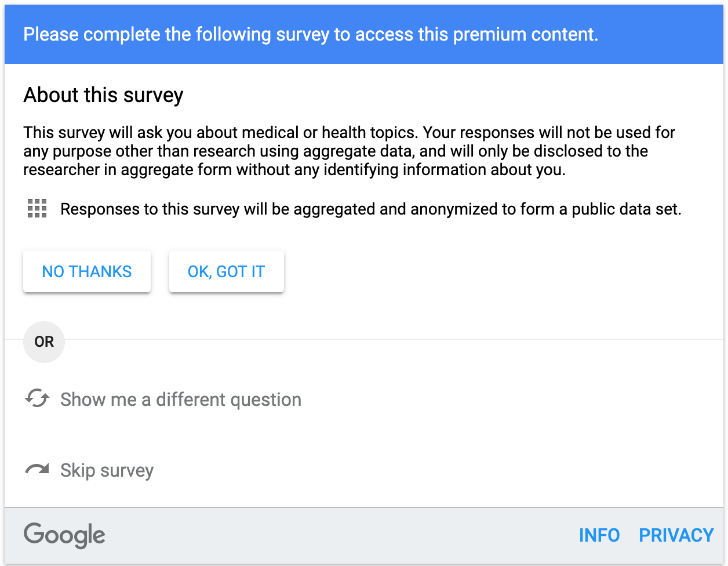Screen dimensions: 728x566
Task: Select the 'Show me a different question' text
Action: point(181,400)
